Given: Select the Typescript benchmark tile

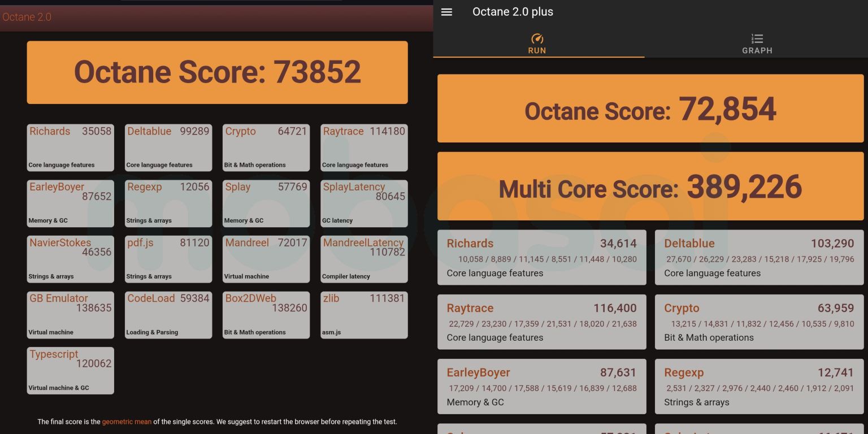Looking at the screenshot, I should click(70, 371).
